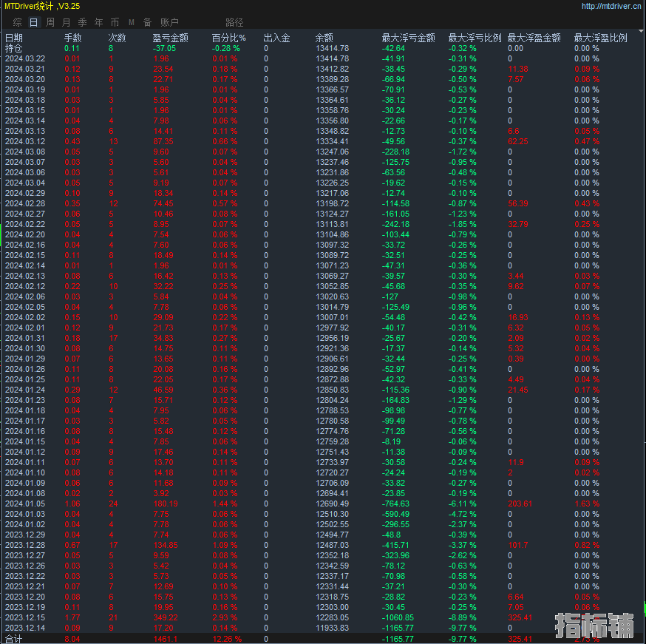646x644 pixels.
Task: Click the profit value 87.35
Action: pos(163,141)
